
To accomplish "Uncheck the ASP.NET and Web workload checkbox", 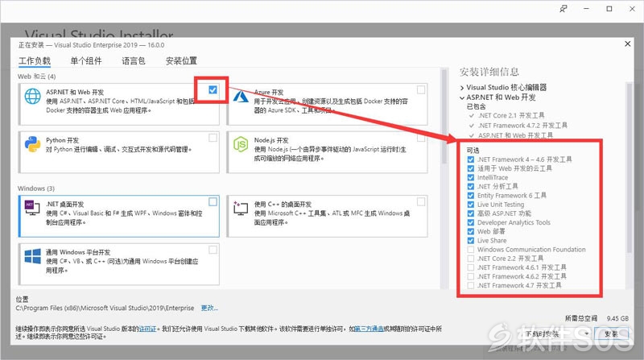I will (213, 89).
